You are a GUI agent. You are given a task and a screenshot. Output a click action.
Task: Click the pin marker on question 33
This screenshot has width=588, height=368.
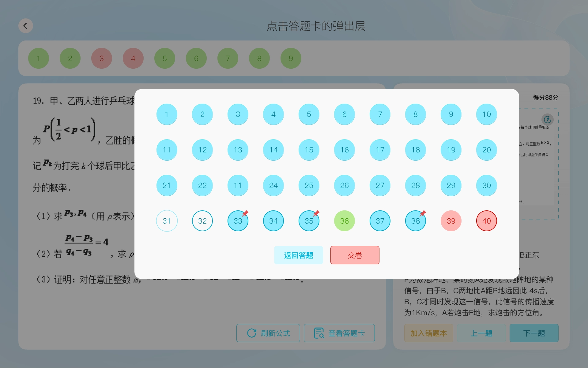tap(245, 213)
